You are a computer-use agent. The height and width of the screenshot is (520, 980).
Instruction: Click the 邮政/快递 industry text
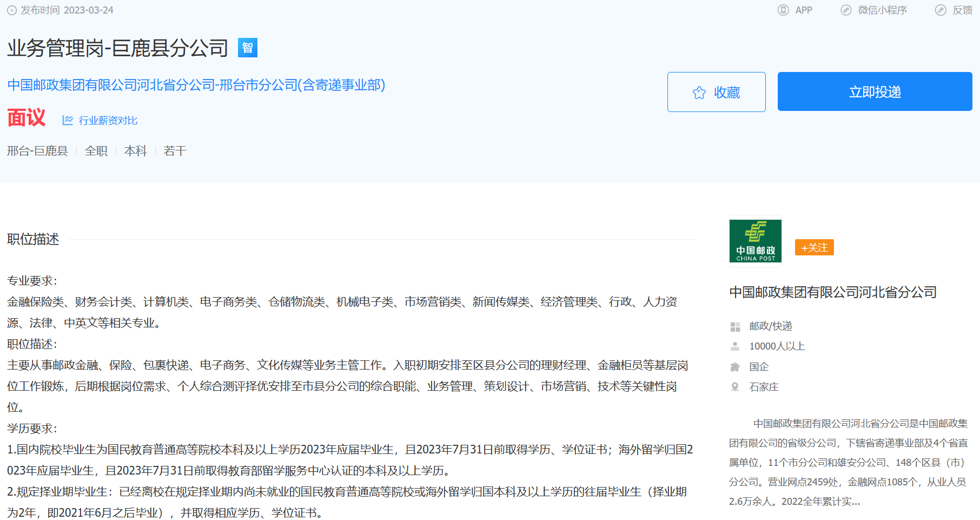[x=771, y=326]
